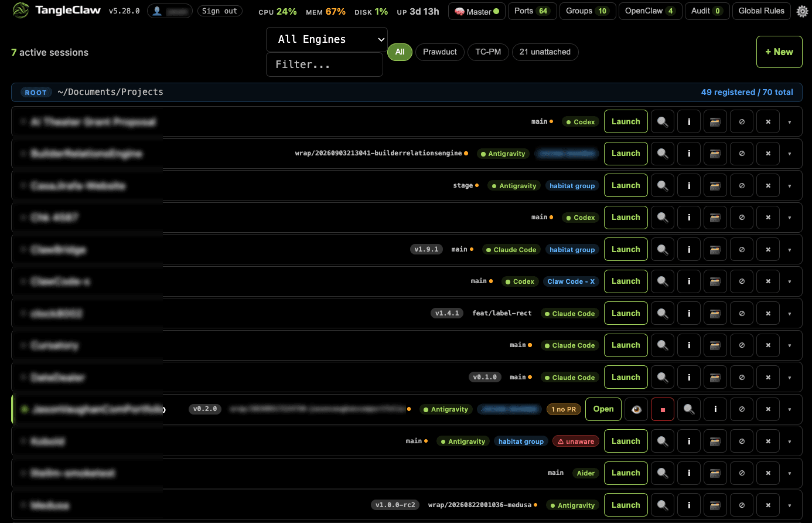Launch the feat/label-rect project
The image size is (812, 523).
[626, 313]
